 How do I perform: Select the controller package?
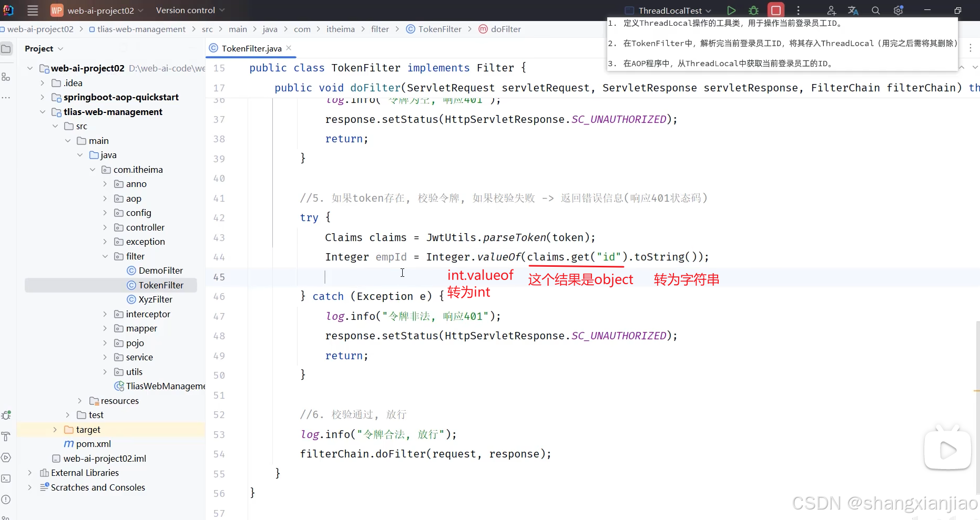[139, 227]
